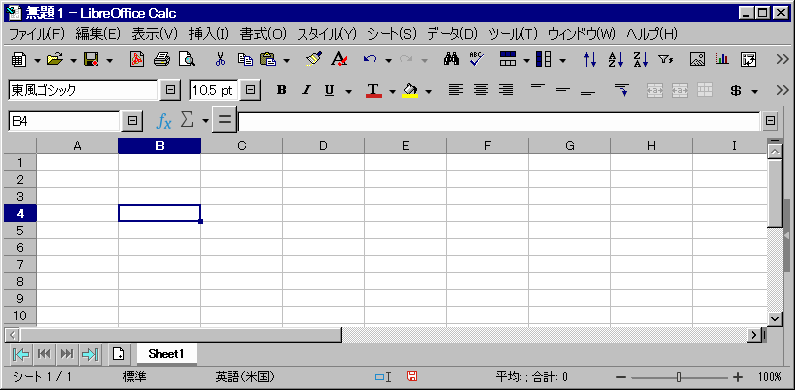Open Find & Replace binoculars icon
795x390 pixels.
pyautogui.click(x=451, y=59)
